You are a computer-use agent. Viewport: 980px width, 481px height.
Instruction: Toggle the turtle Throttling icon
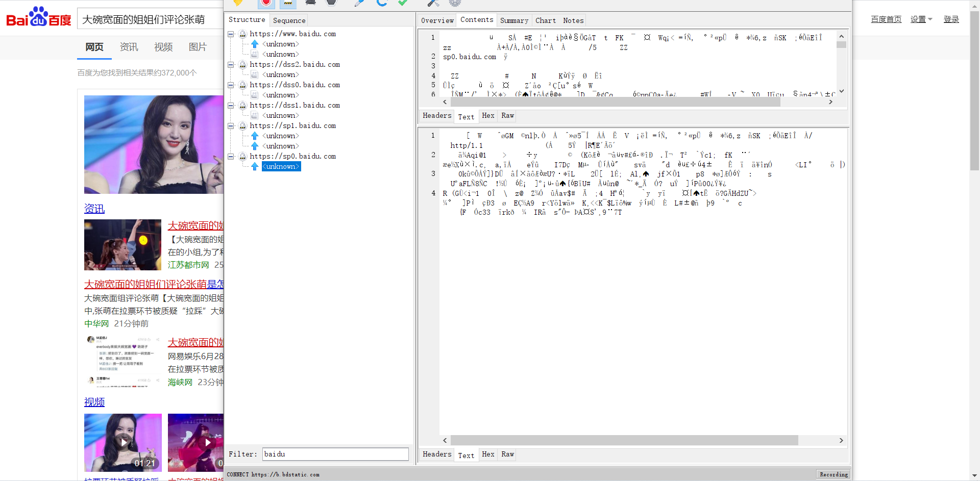310,3
